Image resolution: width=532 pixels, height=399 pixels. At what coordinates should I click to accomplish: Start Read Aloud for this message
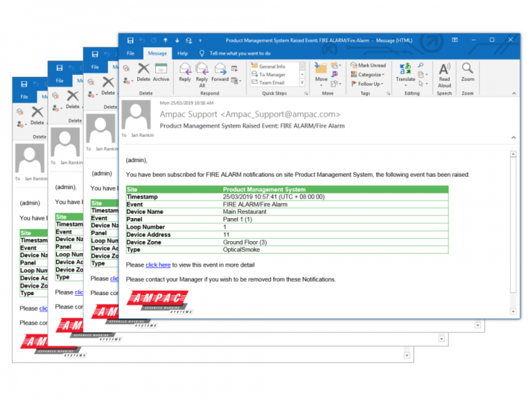point(444,71)
